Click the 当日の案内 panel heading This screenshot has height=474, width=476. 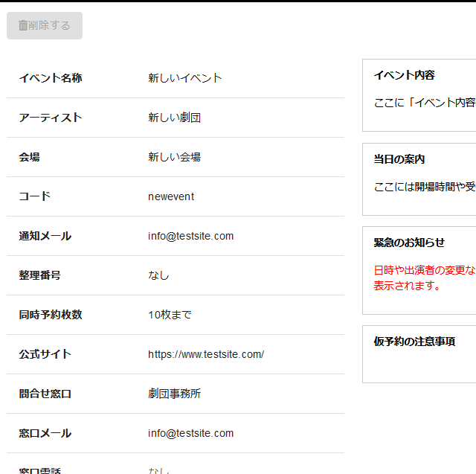(x=399, y=159)
